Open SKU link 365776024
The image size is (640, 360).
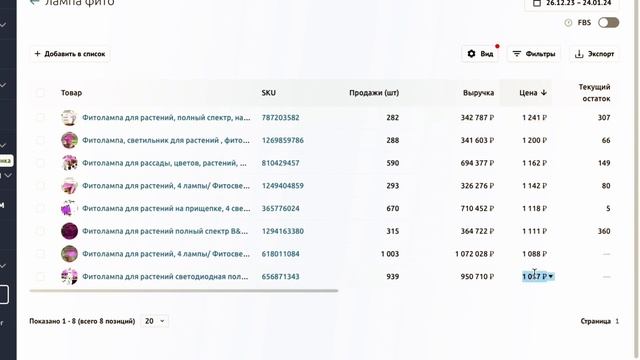click(280, 209)
